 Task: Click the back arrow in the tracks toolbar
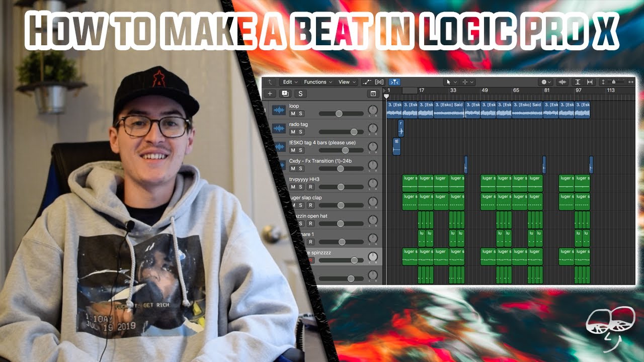pos(270,82)
